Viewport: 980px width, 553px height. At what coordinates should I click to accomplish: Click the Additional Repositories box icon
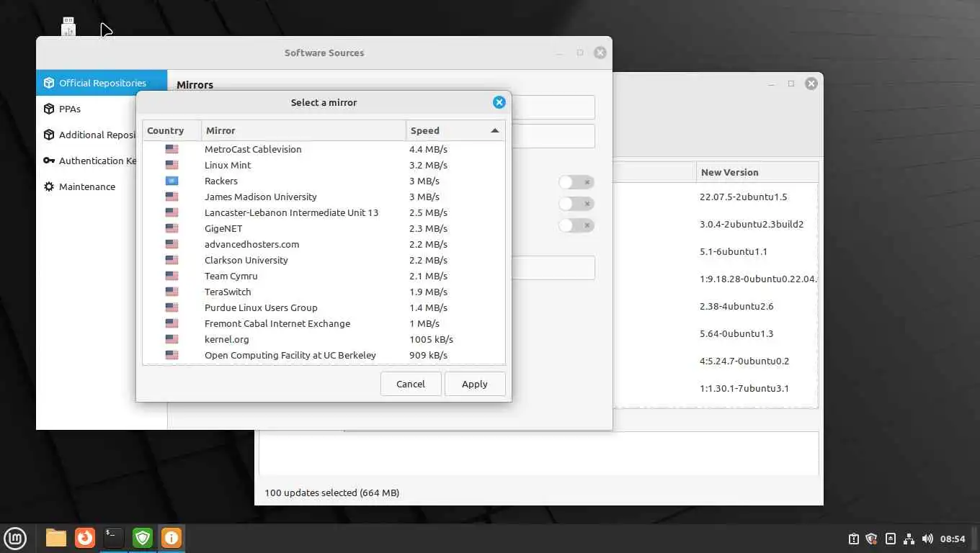pos(49,135)
